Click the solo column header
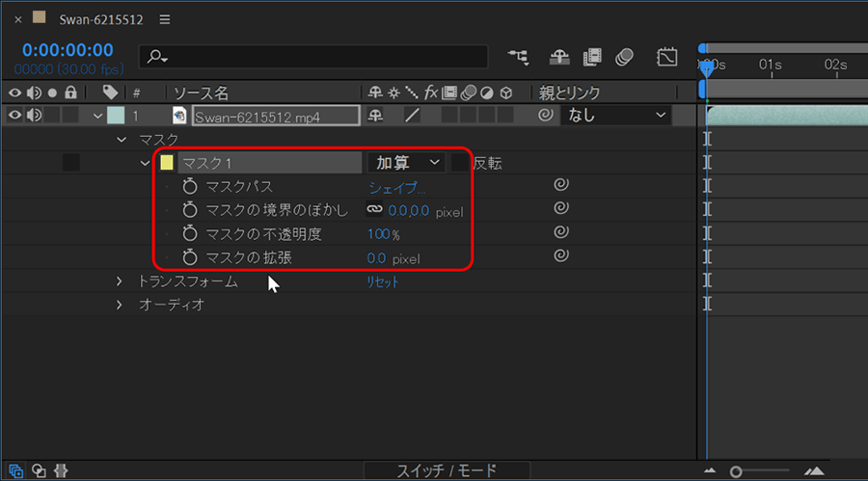The width and height of the screenshot is (868, 481). pyautogui.click(x=52, y=93)
